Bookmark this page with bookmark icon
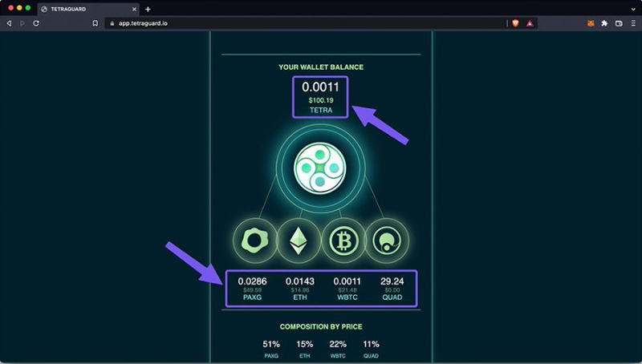Image resolution: width=642 pixels, height=364 pixels. coord(95,23)
